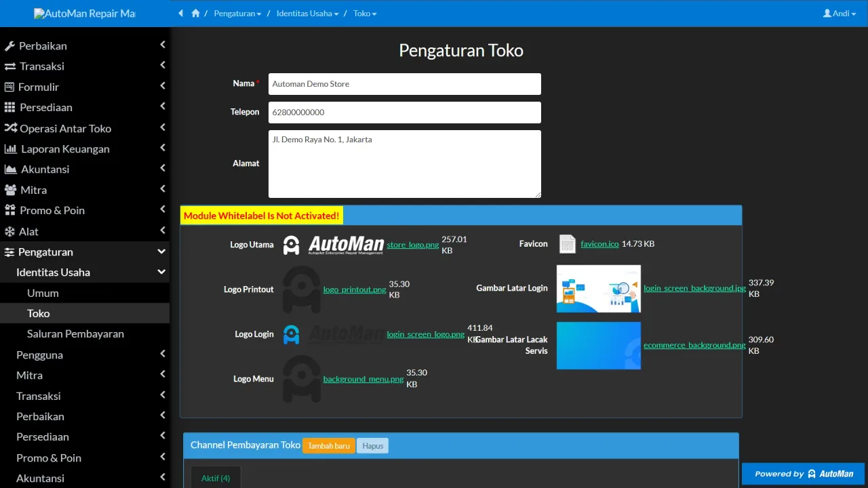Open the Pengaturan breadcrumb dropdown
This screenshot has height=488, width=868.
[237, 14]
